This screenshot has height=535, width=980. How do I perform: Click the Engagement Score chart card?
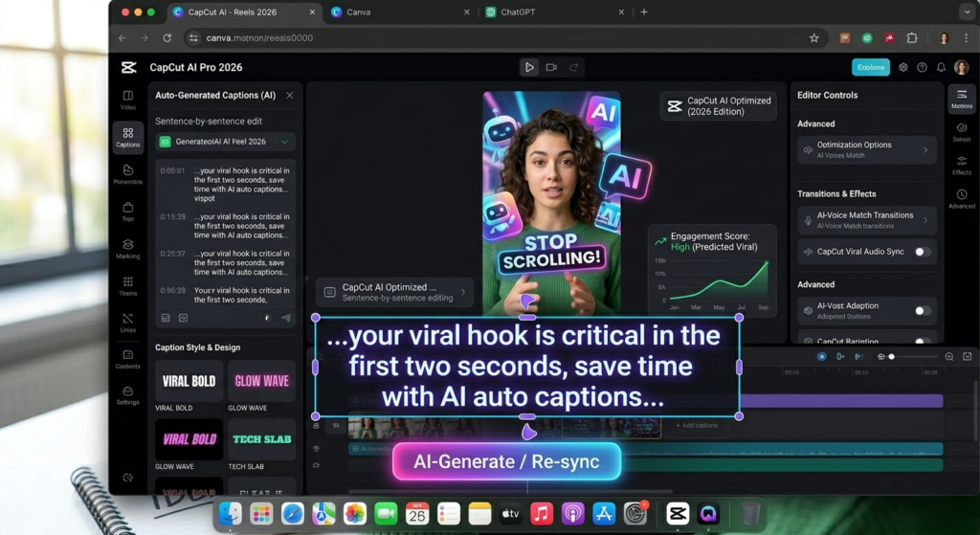click(x=712, y=269)
